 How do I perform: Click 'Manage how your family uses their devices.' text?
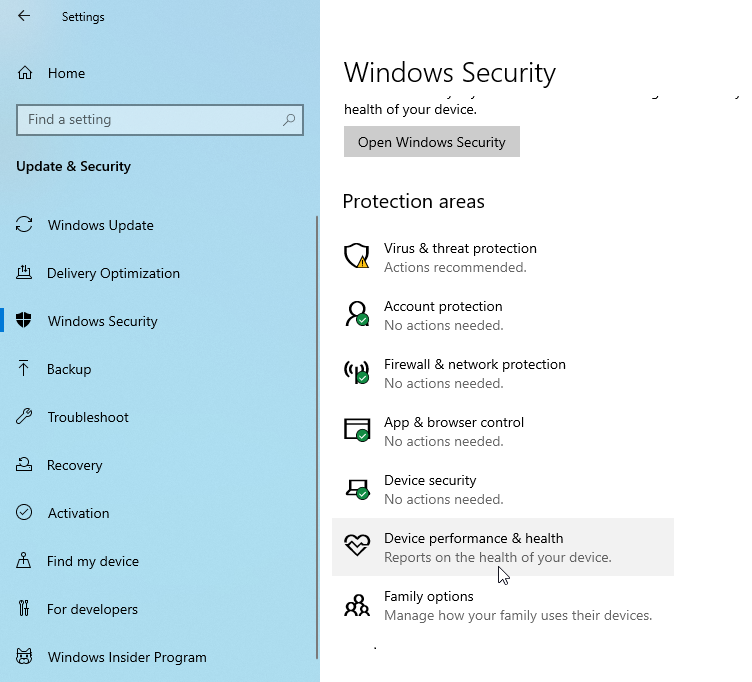click(x=518, y=615)
